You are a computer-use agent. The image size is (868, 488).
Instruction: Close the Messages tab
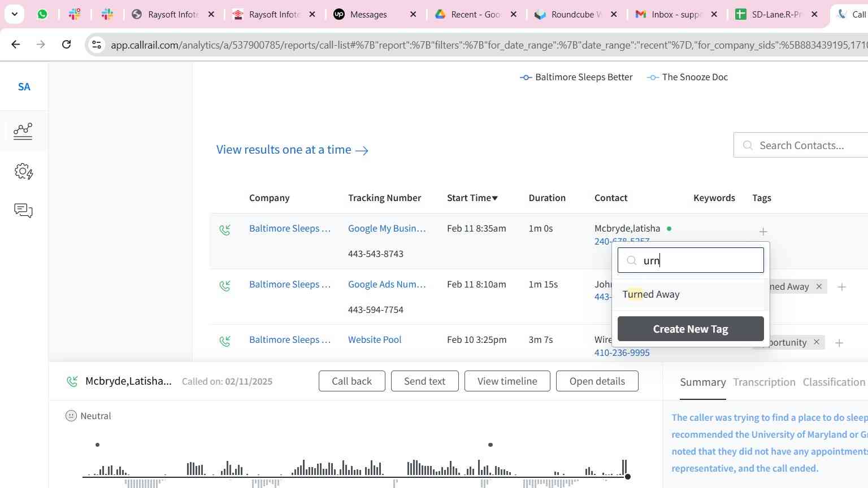(413, 14)
